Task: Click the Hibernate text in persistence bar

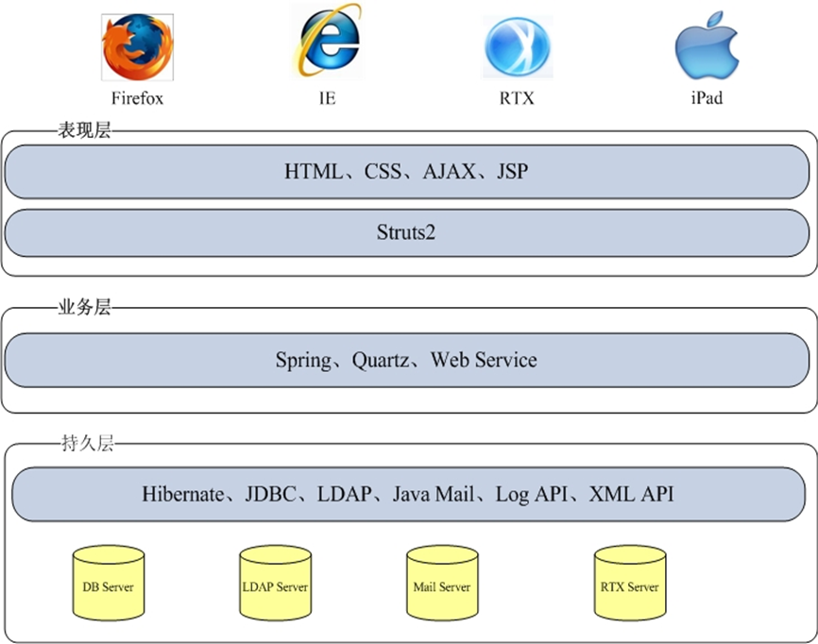Action: [x=183, y=494]
